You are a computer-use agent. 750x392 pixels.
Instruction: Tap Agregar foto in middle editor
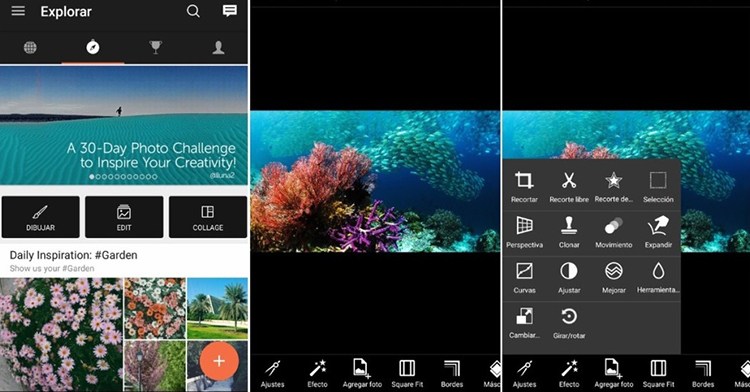point(362,374)
